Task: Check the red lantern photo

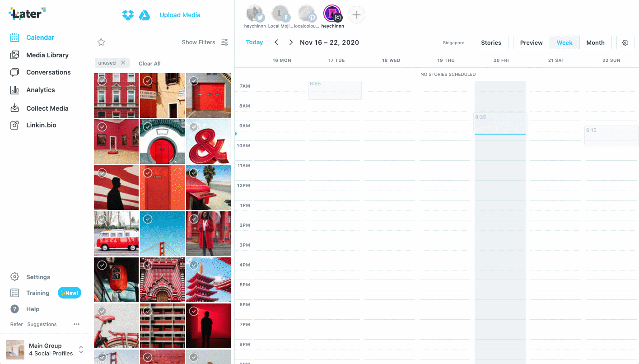Action: click(102, 265)
